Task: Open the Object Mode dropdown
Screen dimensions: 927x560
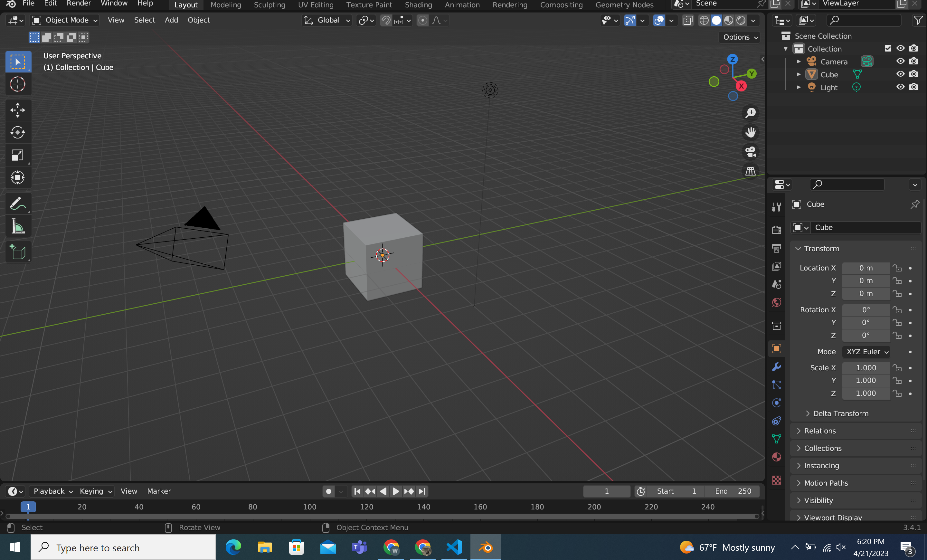Action: 65,20
